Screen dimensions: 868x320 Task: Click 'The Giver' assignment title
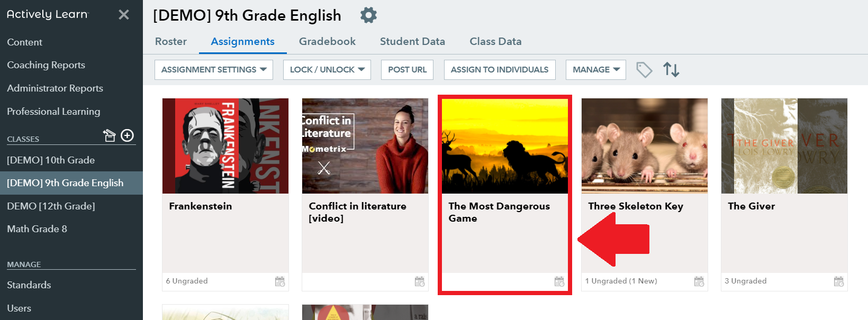click(x=752, y=206)
